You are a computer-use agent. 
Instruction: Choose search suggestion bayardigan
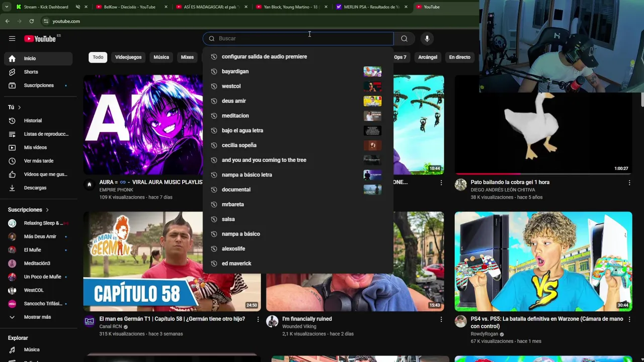pos(298,71)
